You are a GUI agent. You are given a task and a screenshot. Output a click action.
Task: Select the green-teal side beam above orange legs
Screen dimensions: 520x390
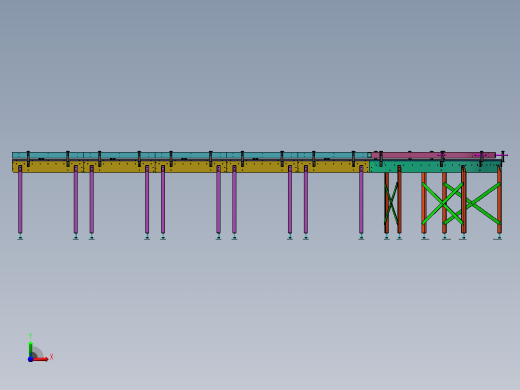436,166
